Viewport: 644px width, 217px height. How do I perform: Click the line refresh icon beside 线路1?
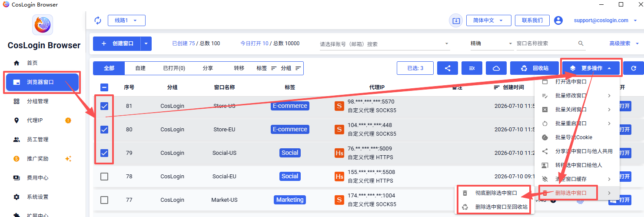pos(98,20)
